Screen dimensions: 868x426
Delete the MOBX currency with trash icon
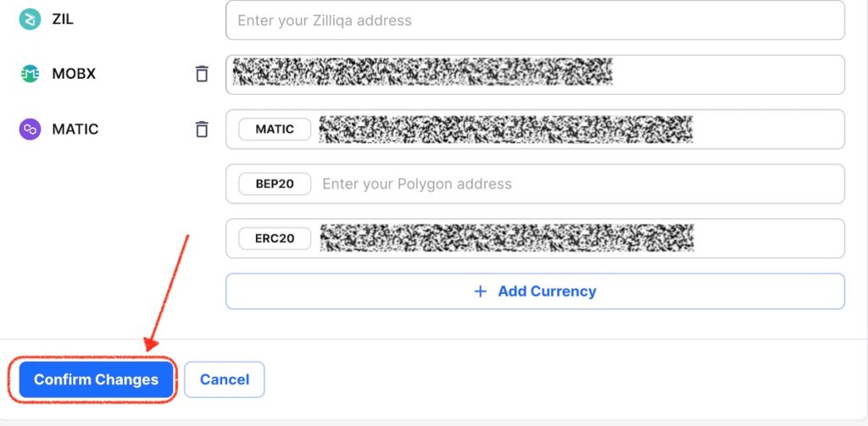(x=202, y=74)
